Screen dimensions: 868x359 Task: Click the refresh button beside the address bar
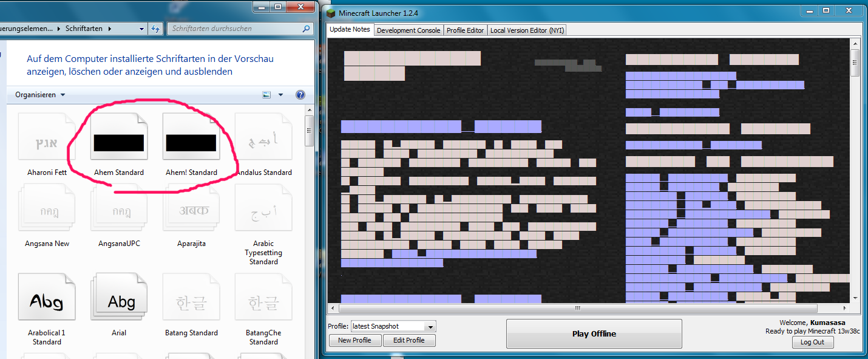tap(155, 29)
